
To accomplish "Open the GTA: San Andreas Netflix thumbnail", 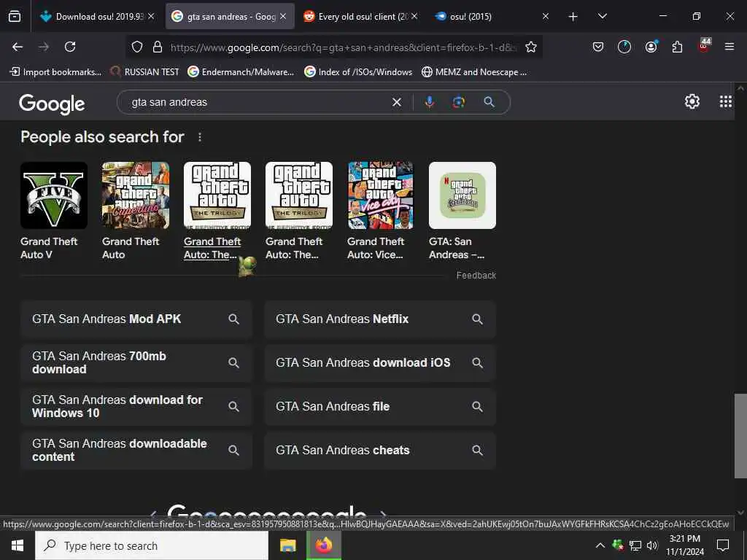I will 462,195.
